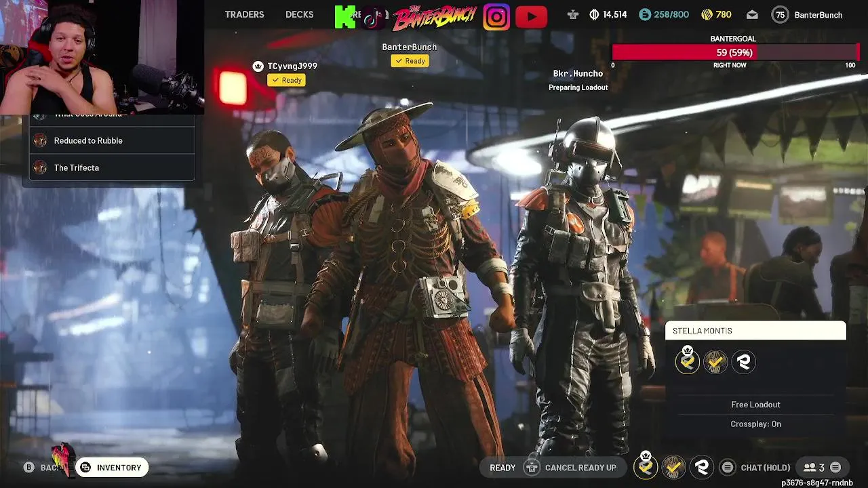
Task: Open the menu icon right of squad count
Action: pos(835,468)
